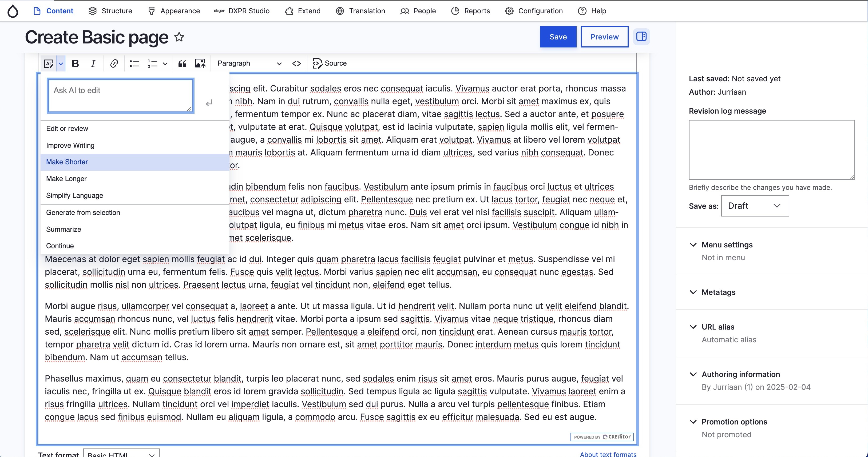Viewport: 868px width, 457px height.
Task: Insert a block quote
Action: click(x=182, y=63)
